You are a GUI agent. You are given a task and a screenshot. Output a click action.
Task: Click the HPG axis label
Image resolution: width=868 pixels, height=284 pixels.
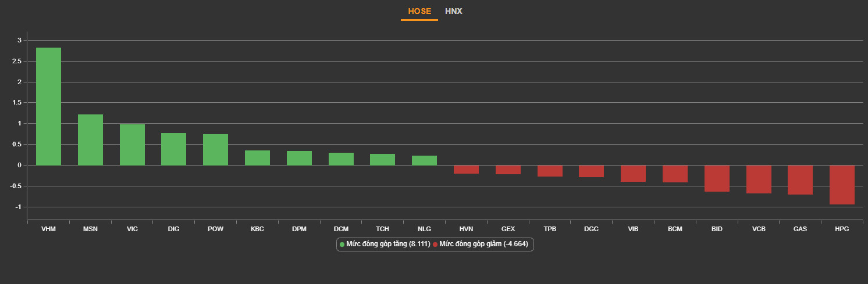pos(842,229)
